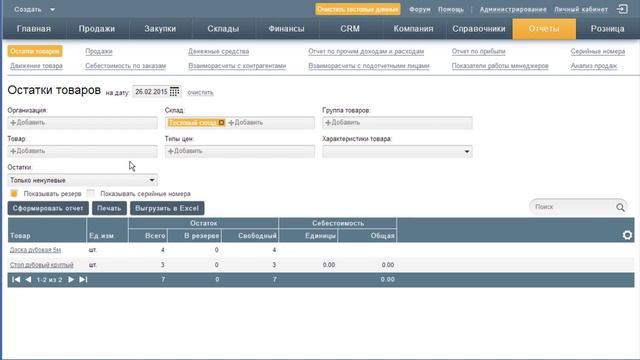Open Взаиморасчеты с контрагентами report
Image resolution: width=640 pixels, height=360 pixels.
(237, 66)
